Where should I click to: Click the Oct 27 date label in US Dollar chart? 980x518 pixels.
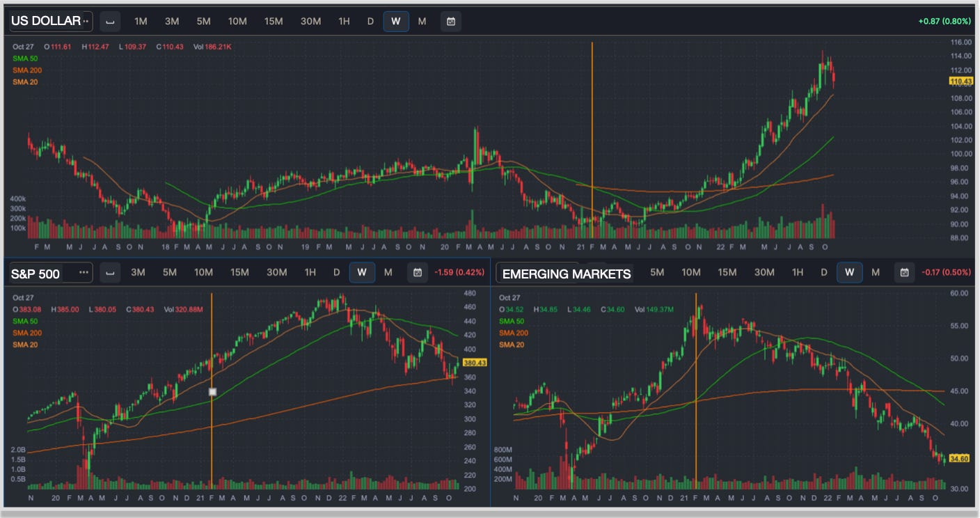[23, 47]
